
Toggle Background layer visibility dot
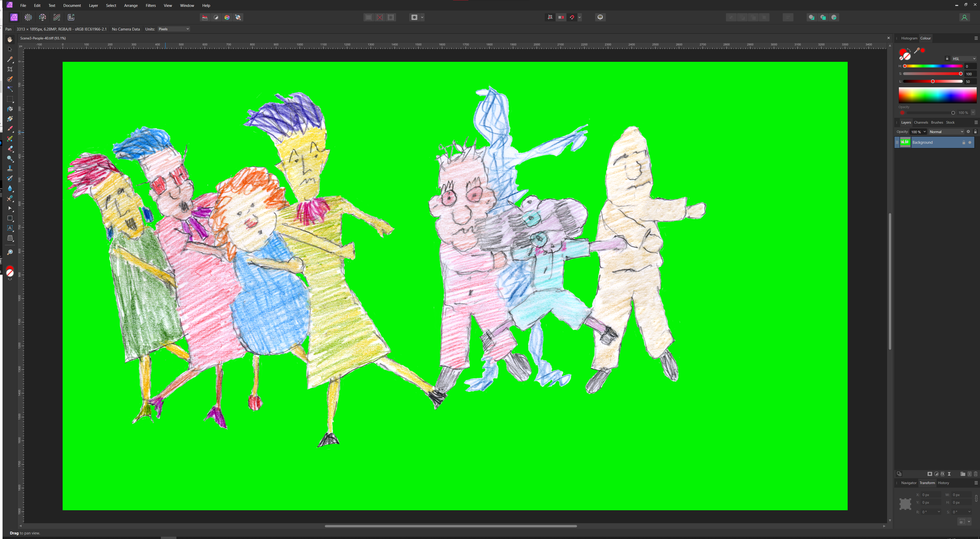coord(970,142)
